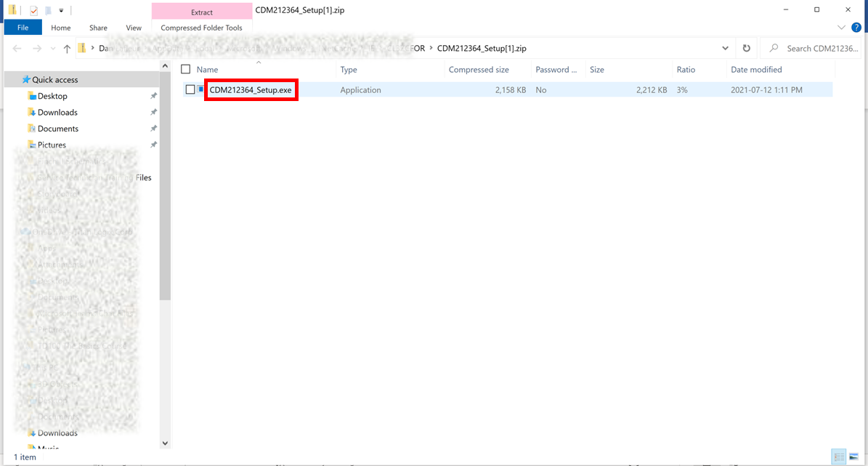Screen dimensions: 868x466
Task: Switch to details view in status bar
Action: click(x=840, y=457)
